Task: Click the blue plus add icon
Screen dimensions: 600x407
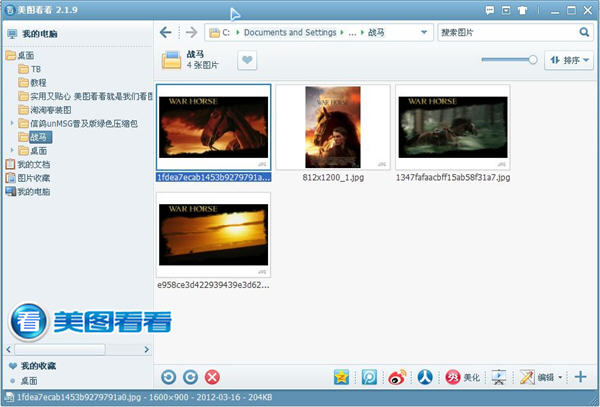Action: pyautogui.click(x=580, y=377)
